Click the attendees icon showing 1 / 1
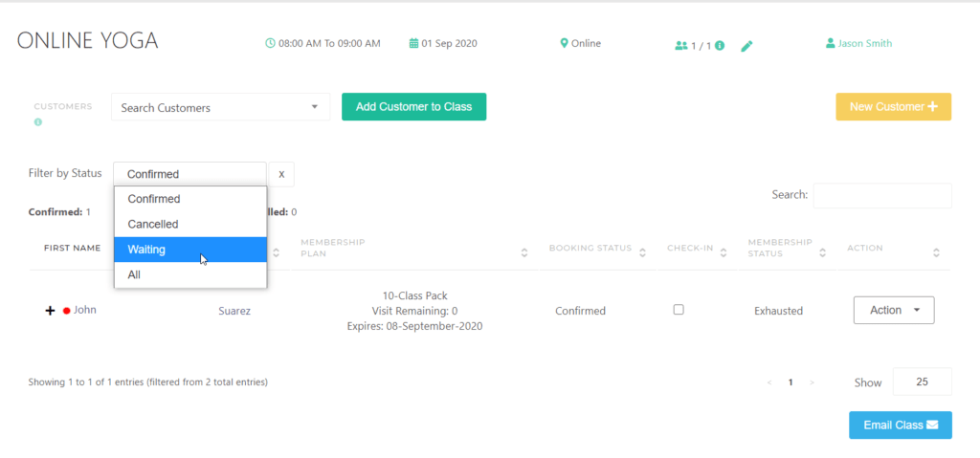The image size is (980, 458). click(x=680, y=45)
